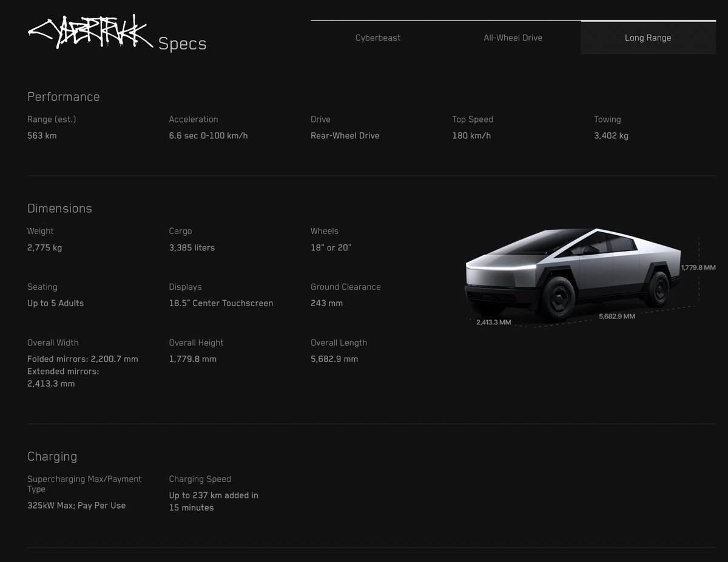
Task: Click 'Up to 237 km added in' text
Action: pyautogui.click(x=214, y=495)
